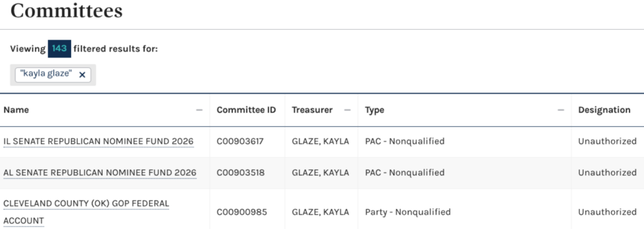Click the Committee ID column header

(247, 110)
